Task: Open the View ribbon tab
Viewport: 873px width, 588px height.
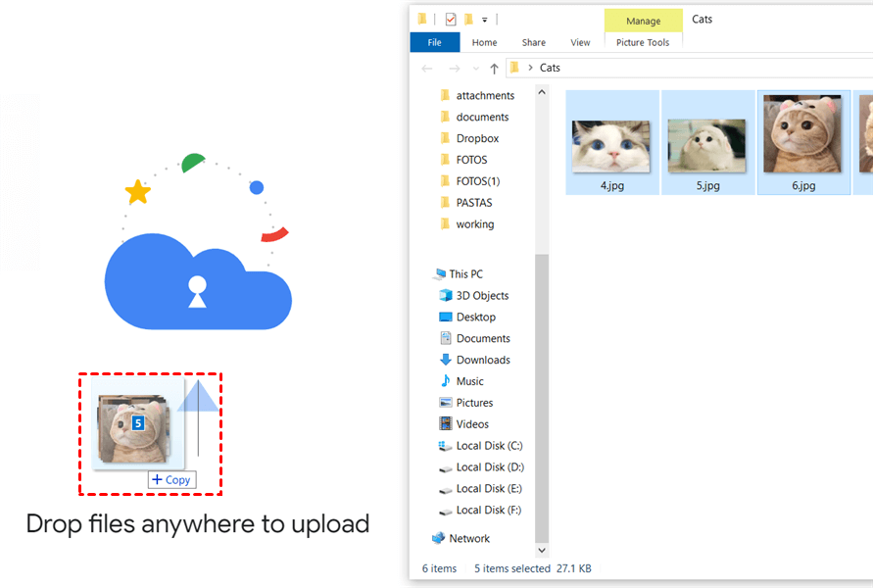Action: [x=580, y=42]
